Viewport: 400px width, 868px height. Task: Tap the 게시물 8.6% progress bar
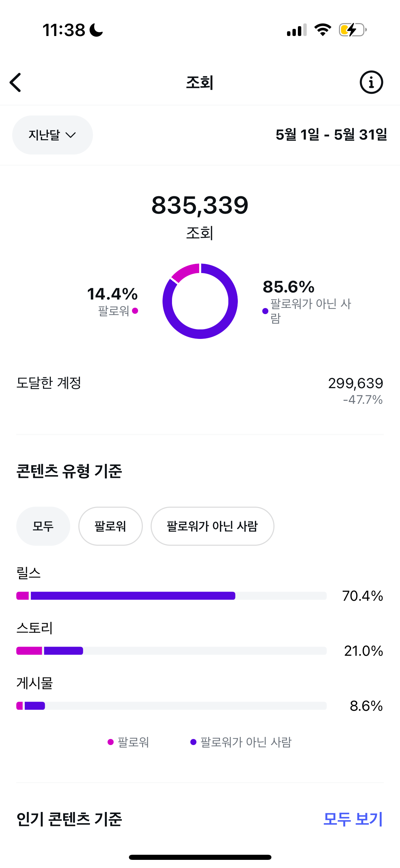(171, 706)
